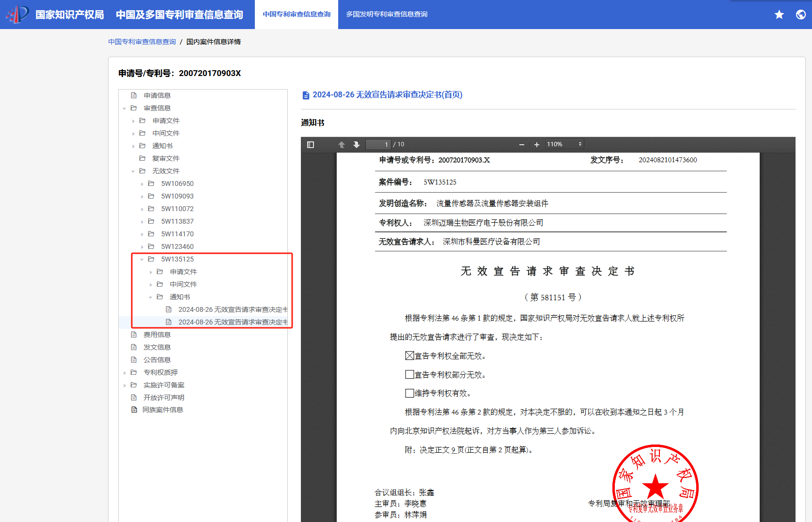
Task: Click the national IP office logo
Action: pos(17,15)
